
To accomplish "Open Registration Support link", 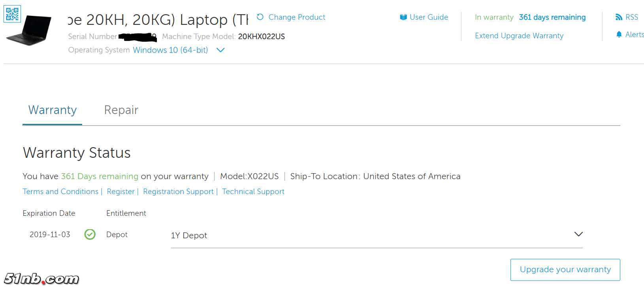I will tap(178, 191).
